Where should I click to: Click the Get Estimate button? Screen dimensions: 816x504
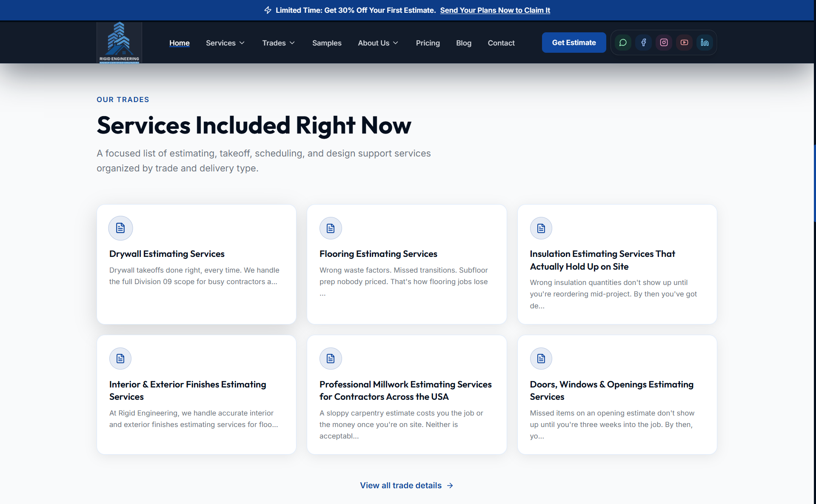[574, 43]
